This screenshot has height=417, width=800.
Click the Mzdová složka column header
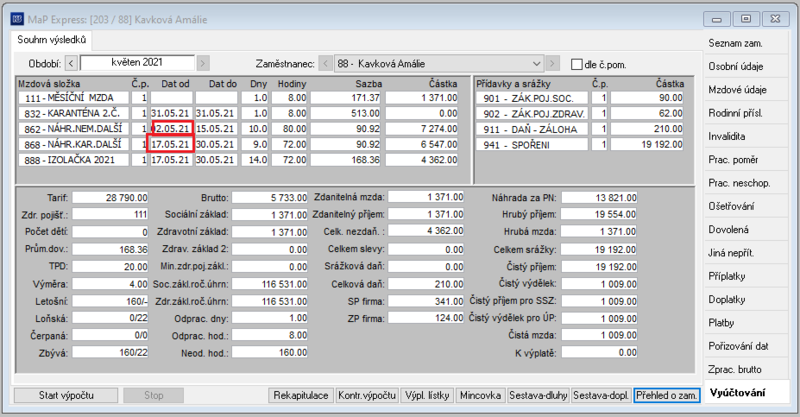(x=49, y=84)
